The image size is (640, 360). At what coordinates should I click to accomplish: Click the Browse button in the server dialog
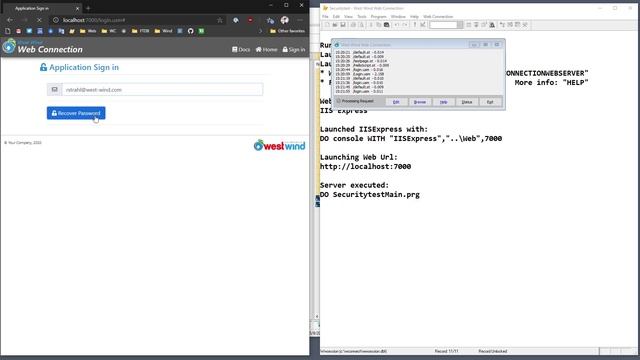click(420, 102)
